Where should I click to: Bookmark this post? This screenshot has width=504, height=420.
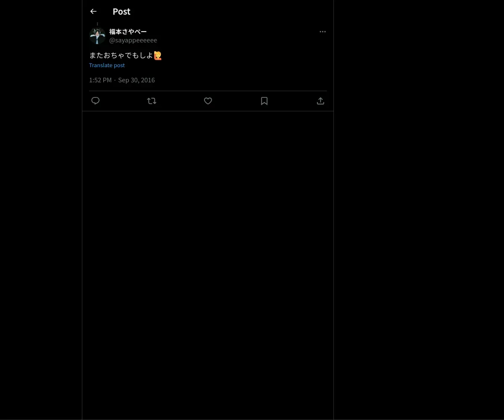coord(264,101)
